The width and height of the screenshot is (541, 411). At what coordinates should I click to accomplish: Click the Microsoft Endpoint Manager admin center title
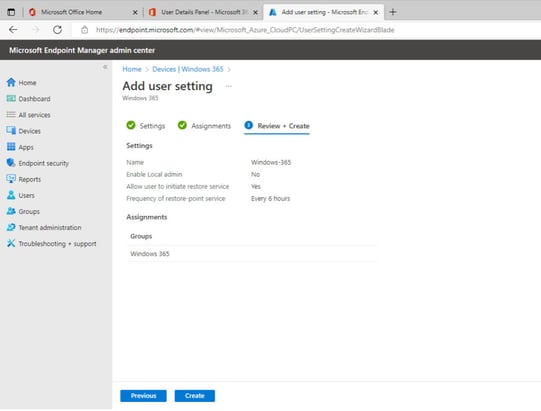(x=82, y=50)
